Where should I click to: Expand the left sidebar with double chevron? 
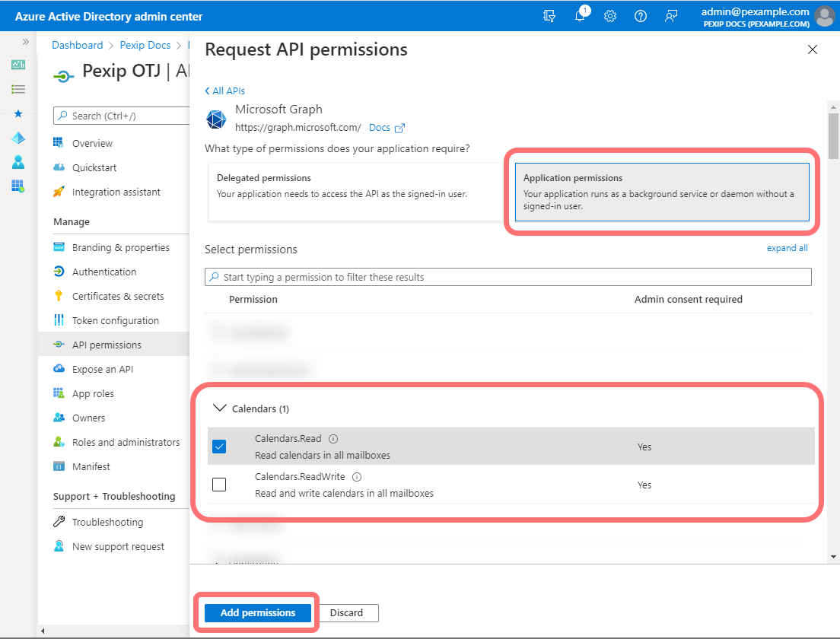[25, 42]
